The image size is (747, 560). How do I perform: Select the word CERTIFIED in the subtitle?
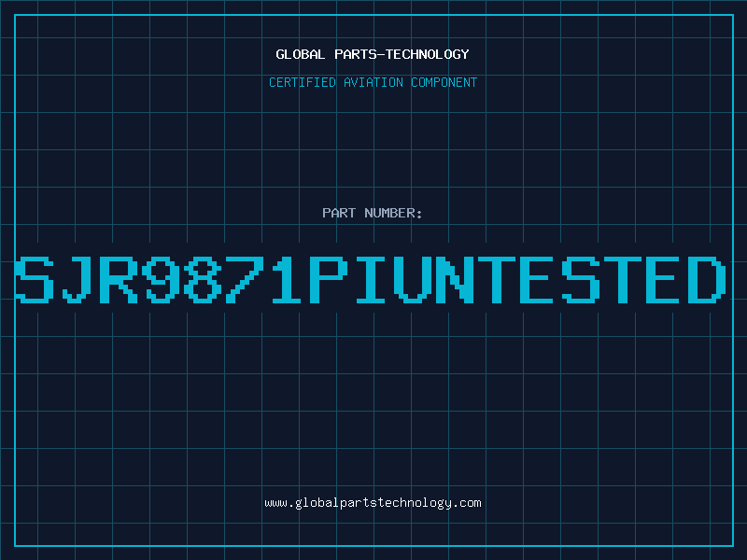click(303, 82)
